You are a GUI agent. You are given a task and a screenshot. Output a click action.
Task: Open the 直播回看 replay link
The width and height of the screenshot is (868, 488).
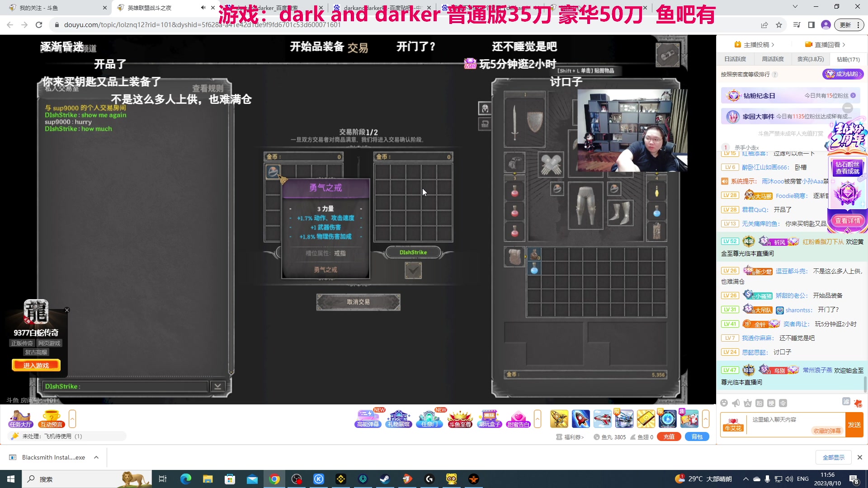(x=826, y=45)
